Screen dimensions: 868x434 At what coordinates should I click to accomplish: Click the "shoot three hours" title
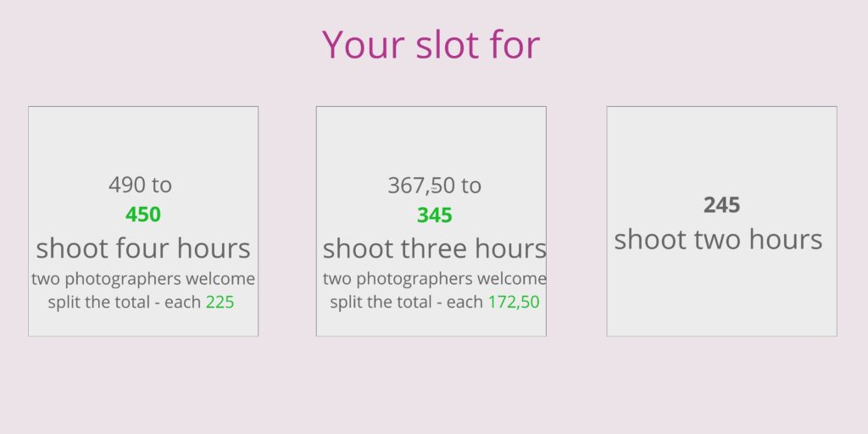pyautogui.click(x=435, y=248)
